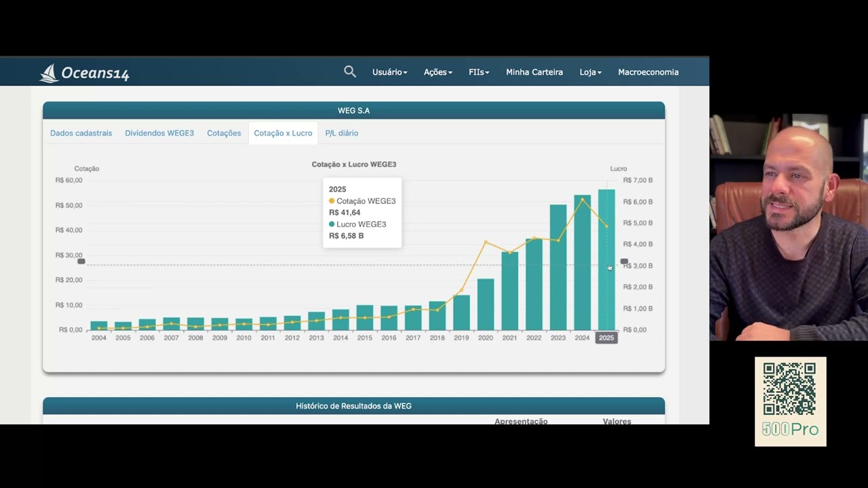Switch to the P/L diário tab
This screenshot has height=488, width=868.
tap(342, 133)
